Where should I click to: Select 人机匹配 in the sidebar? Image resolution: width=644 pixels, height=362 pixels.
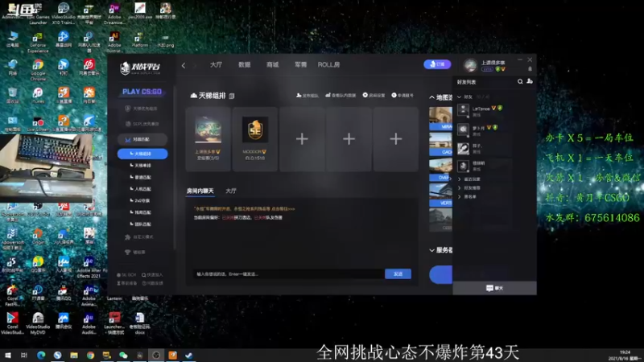142,189
